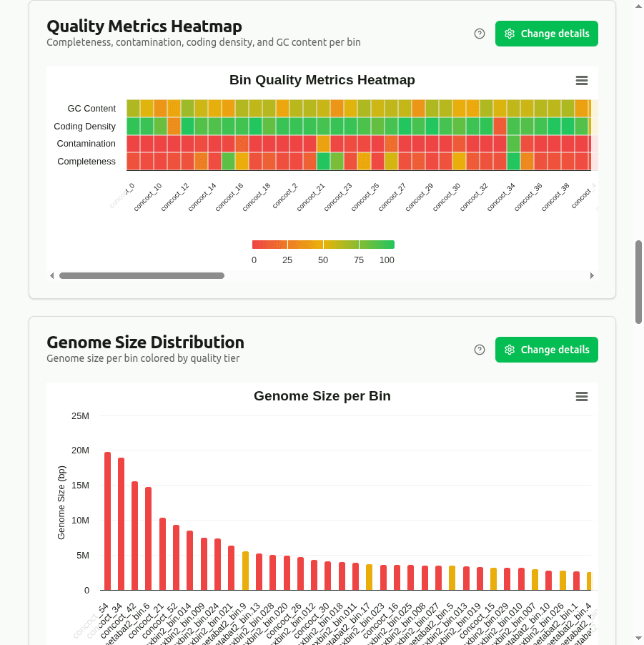Image resolution: width=644 pixels, height=645 pixels.
Task: Click the help icon beside Quality Metrics Heatmap
Action: coord(479,33)
